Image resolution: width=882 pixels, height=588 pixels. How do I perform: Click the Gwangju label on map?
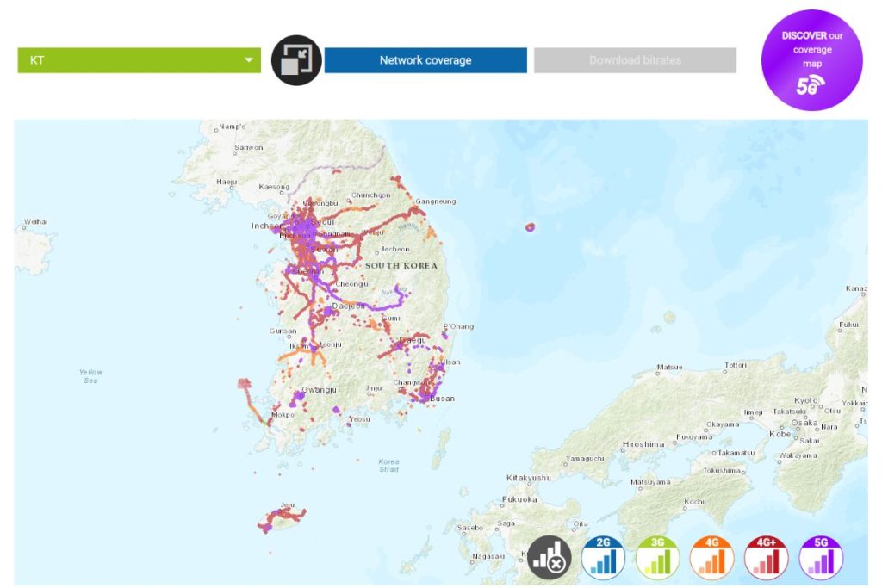318,389
